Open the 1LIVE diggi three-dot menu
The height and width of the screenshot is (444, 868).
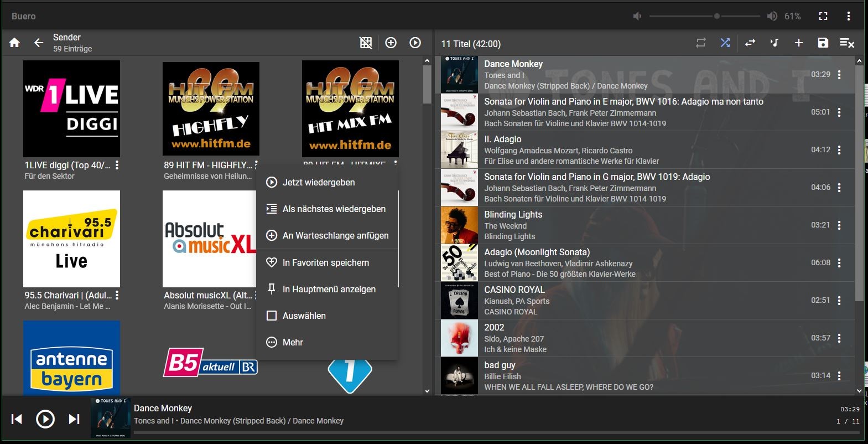pyautogui.click(x=117, y=165)
